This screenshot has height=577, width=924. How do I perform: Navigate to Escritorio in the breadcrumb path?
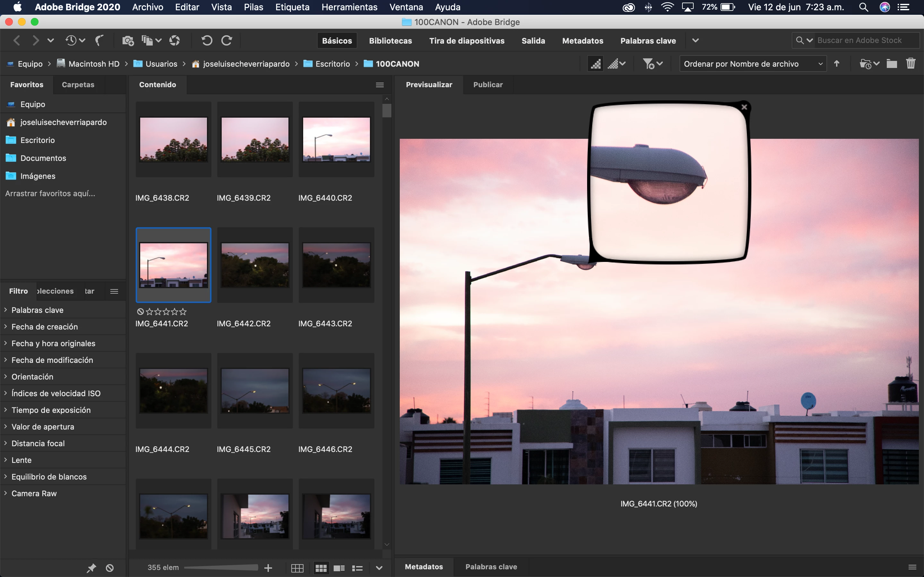pyautogui.click(x=332, y=64)
